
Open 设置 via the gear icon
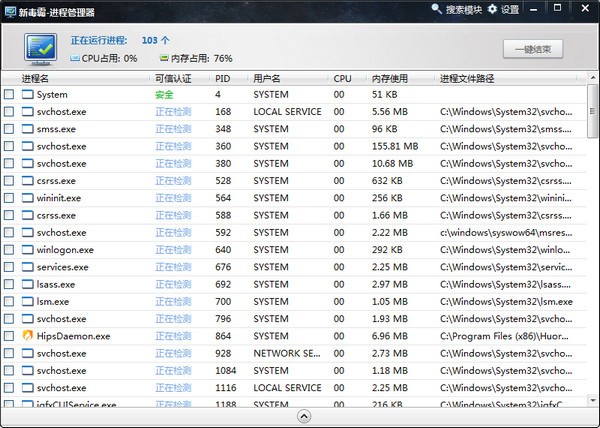click(493, 10)
